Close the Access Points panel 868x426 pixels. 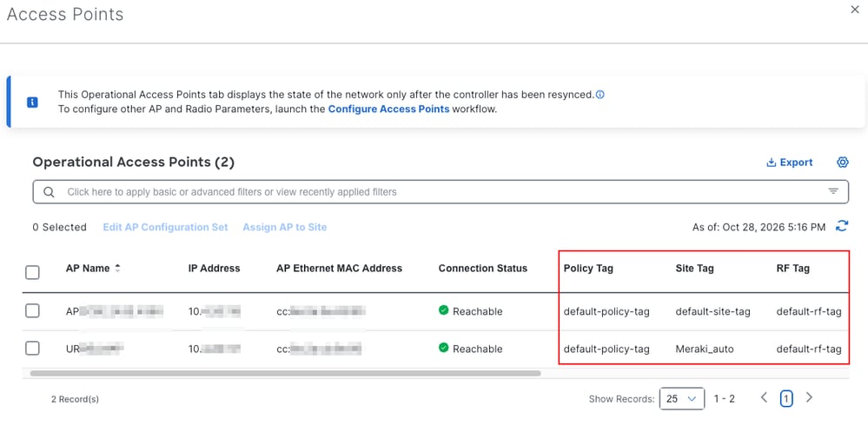point(855,10)
